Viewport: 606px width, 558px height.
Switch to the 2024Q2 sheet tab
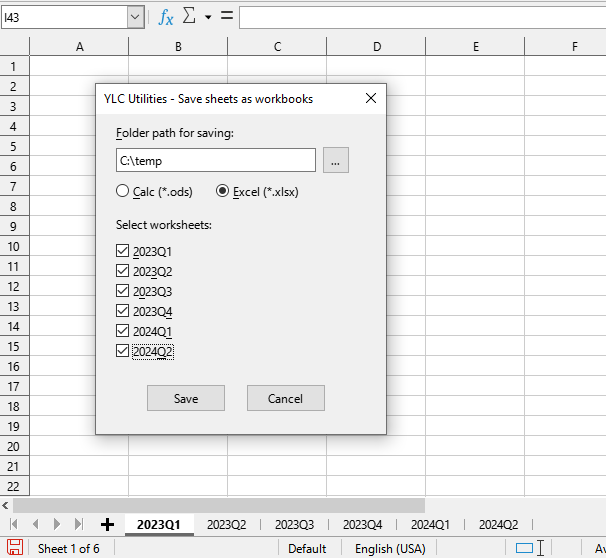tap(499, 525)
